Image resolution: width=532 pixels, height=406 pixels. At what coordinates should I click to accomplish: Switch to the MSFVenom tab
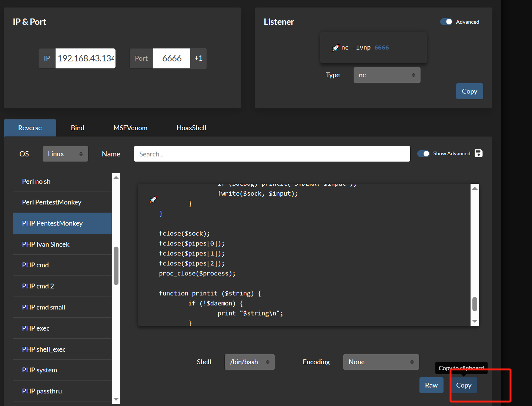pos(130,128)
